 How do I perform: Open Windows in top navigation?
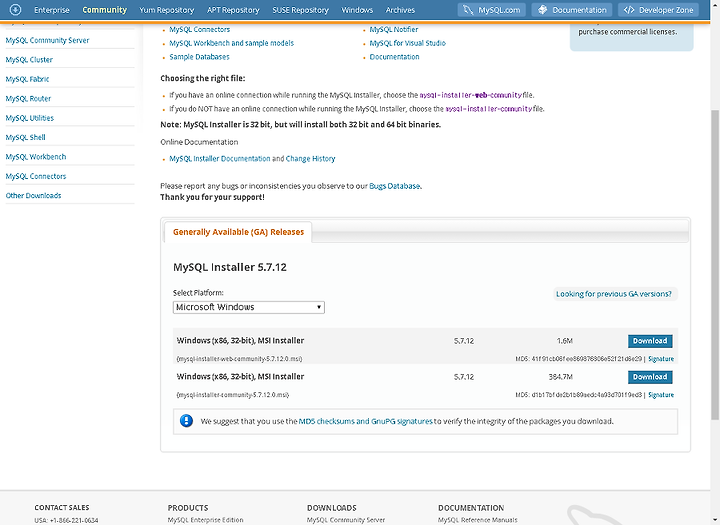point(357,10)
